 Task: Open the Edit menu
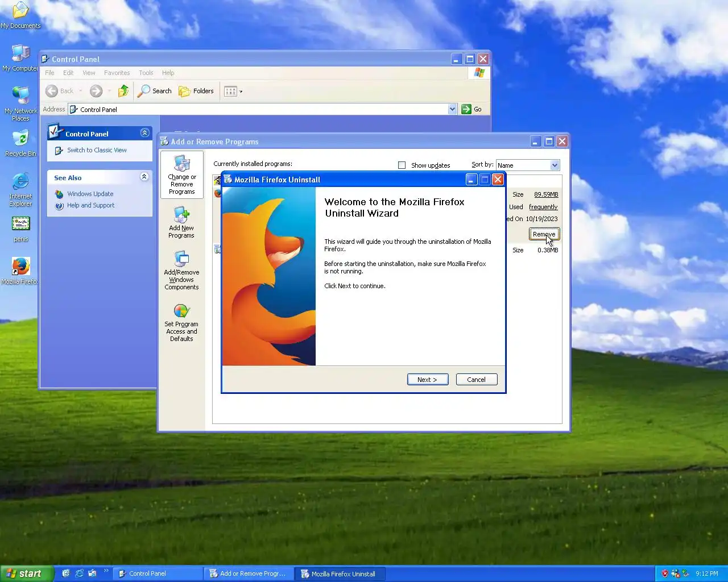point(68,73)
